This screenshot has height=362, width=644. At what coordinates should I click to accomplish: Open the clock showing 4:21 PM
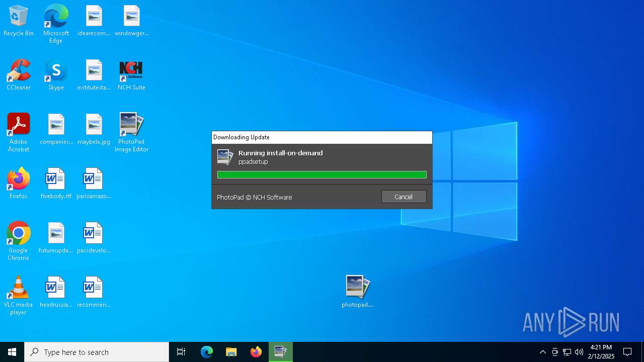click(601, 352)
